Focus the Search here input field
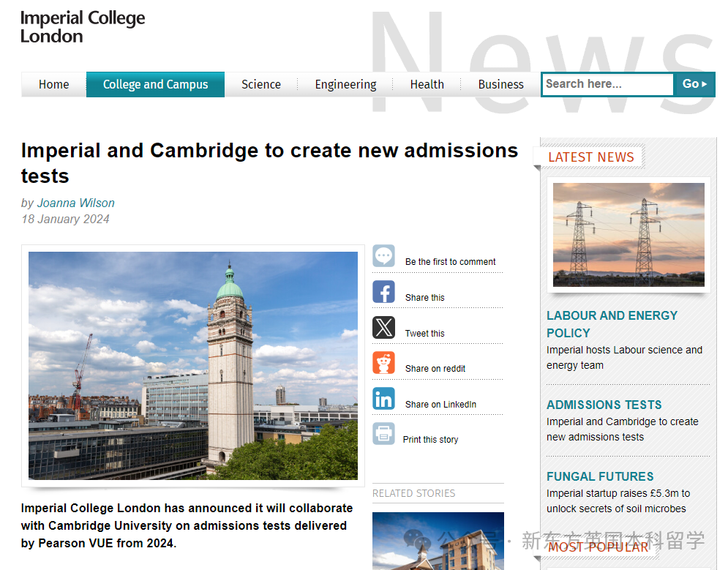This screenshot has height=570, width=728. (x=607, y=84)
